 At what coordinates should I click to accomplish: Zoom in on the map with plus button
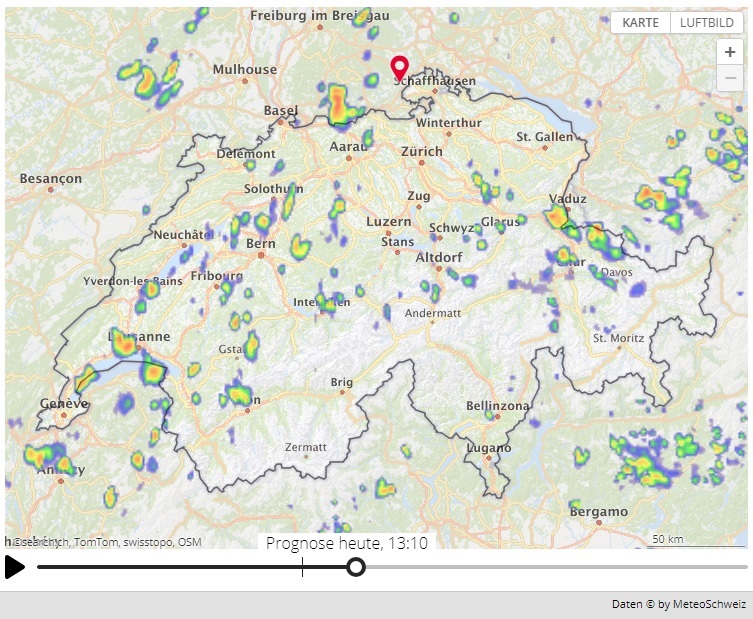click(x=730, y=52)
